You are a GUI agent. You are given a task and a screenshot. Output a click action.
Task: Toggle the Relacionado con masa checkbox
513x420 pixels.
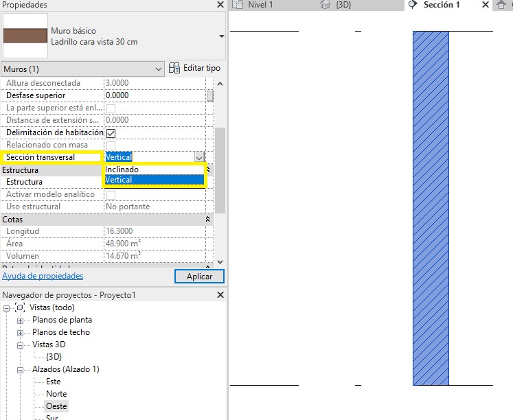[x=111, y=145]
